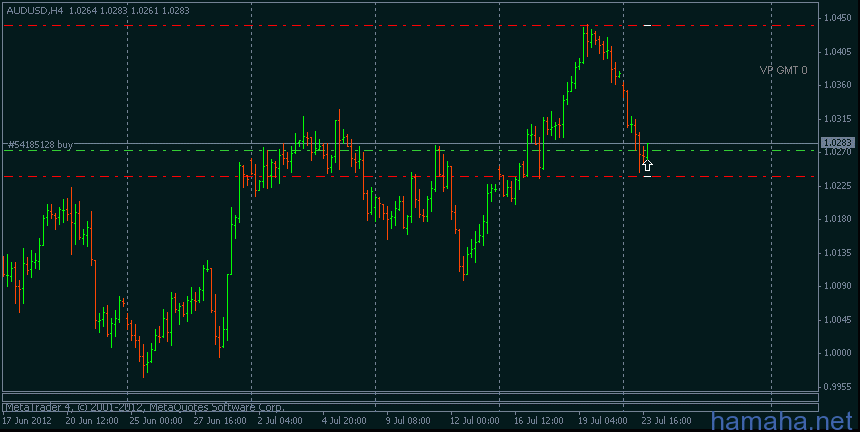
Task: Click the '27 Jun 16:00' time label
Action: tap(219, 420)
